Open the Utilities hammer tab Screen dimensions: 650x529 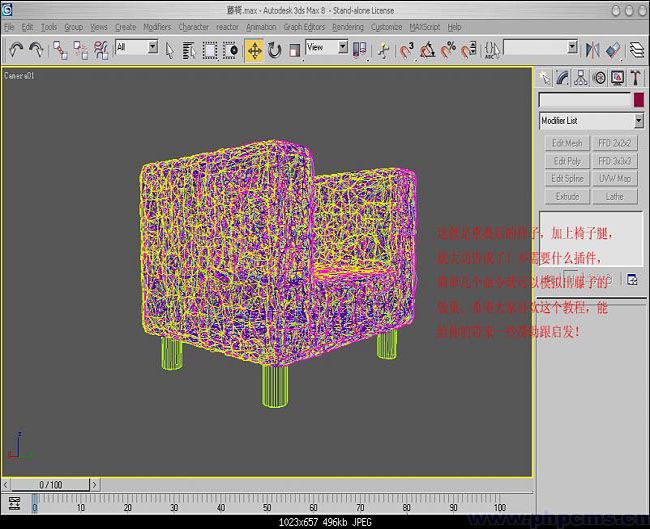(x=636, y=78)
